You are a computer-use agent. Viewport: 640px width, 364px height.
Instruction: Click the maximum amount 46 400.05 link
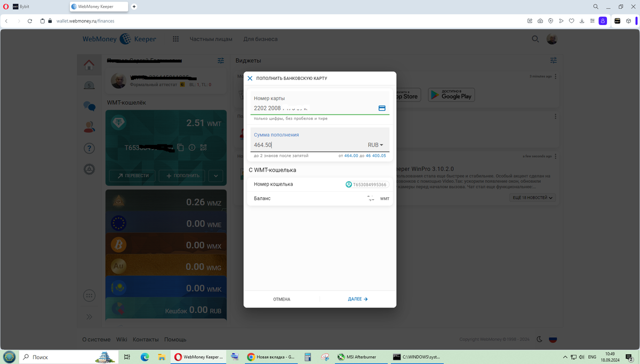(x=375, y=156)
